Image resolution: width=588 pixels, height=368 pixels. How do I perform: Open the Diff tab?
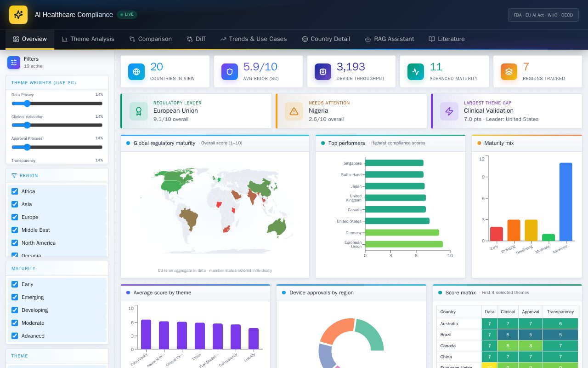[196, 39]
